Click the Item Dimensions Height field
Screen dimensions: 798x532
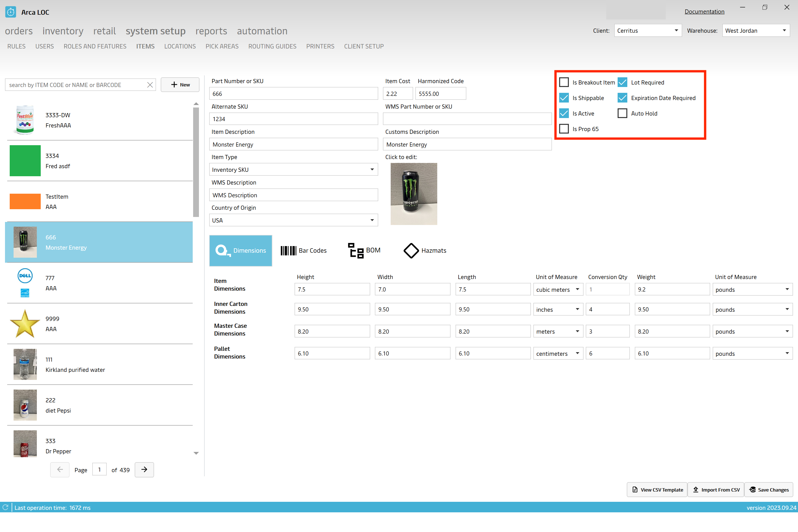[x=332, y=289]
